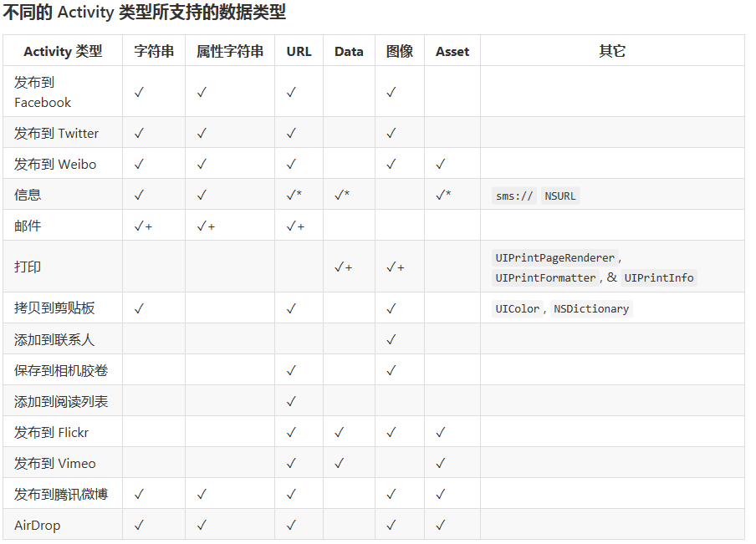Click the check mark in 发布到 Weibo row's Asset column
The height and width of the screenshot is (544, 756).
click(440, 165)
